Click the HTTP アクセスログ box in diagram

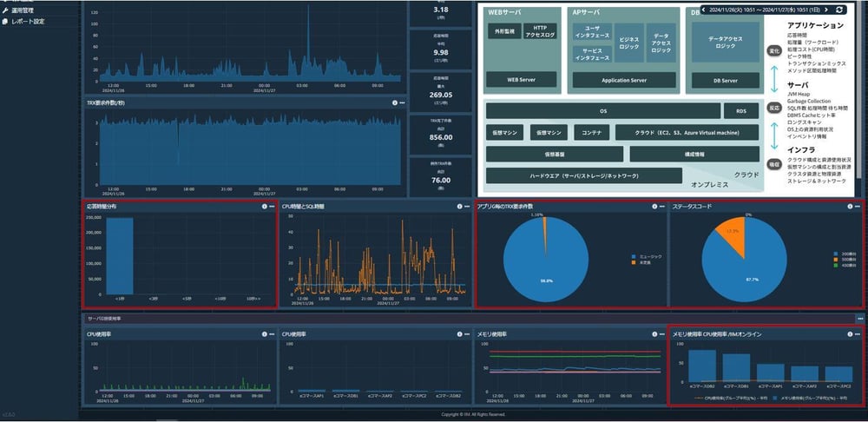(x=539, y=31)
